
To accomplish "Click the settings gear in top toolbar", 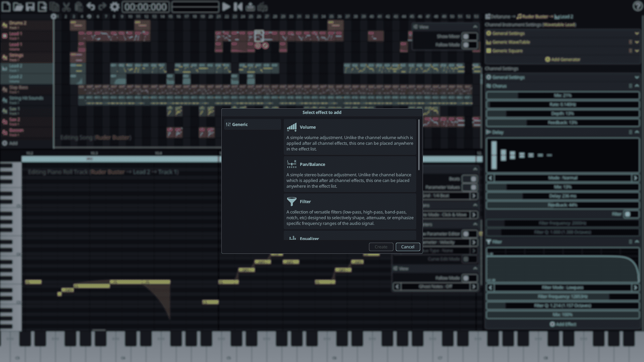I will click(x=114, y=7).
